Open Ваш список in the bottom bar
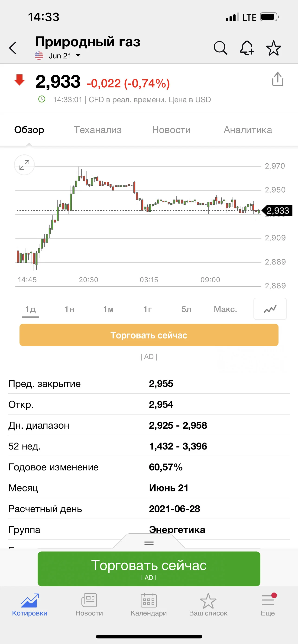This screenshot has height=644, width=298. pyautogui.click(x=208, y=605)
